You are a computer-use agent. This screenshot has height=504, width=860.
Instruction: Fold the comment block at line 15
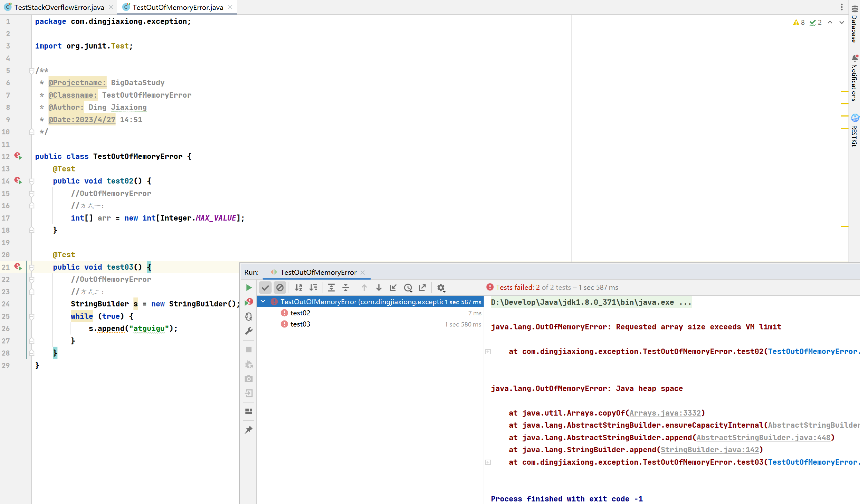[x=31, y=193]
